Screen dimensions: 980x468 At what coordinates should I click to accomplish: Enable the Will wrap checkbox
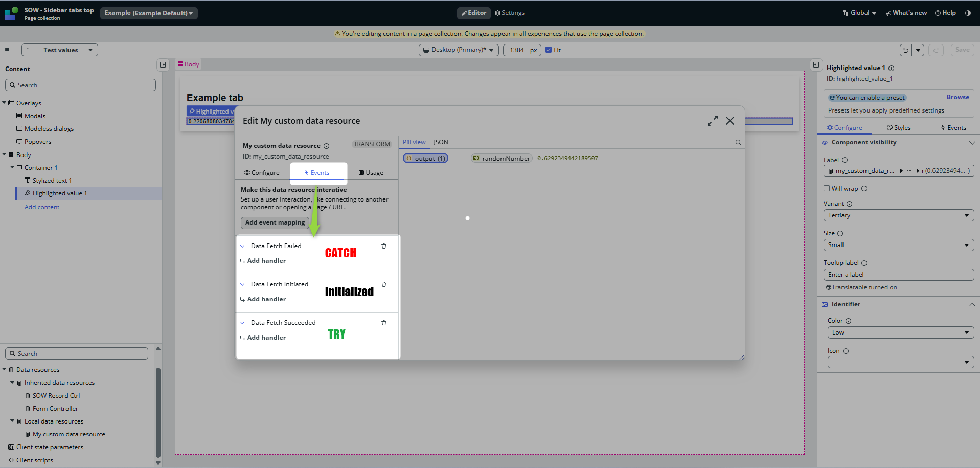(827, 188)
